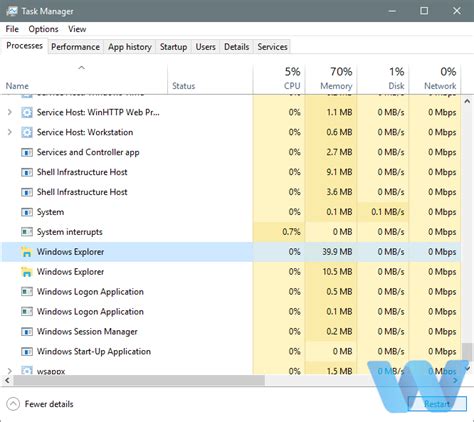Switch to the Startup tab
The width and height of the screenshot is (474, 422).
pos(173,47)
